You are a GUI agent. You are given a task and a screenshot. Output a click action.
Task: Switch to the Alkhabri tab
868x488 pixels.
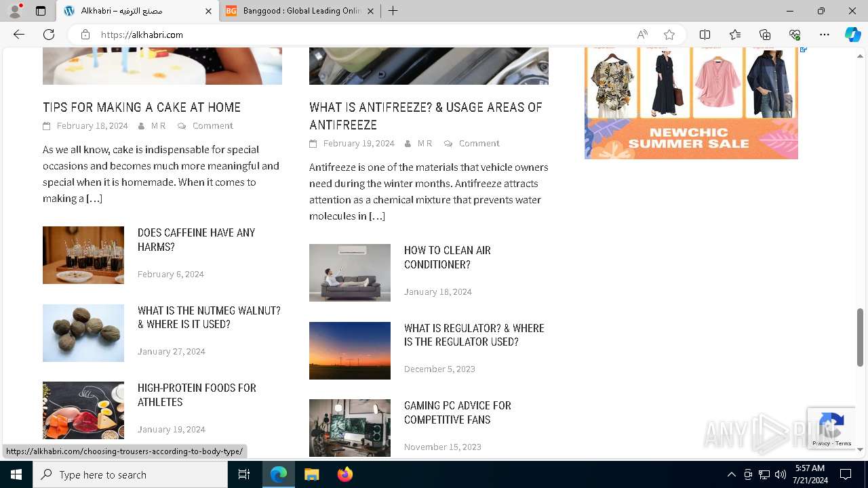pyautogui.click(x=138, y=11)
